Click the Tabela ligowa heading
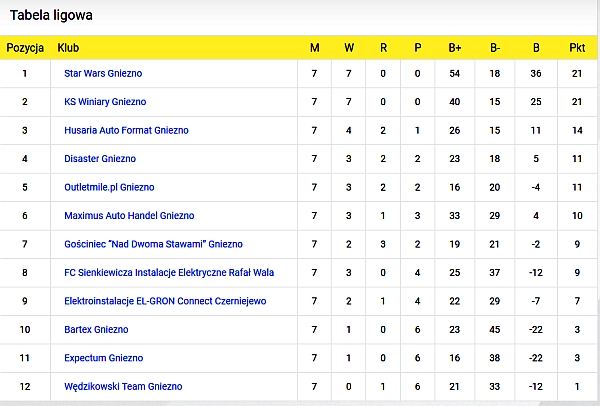 click(51, 15)
